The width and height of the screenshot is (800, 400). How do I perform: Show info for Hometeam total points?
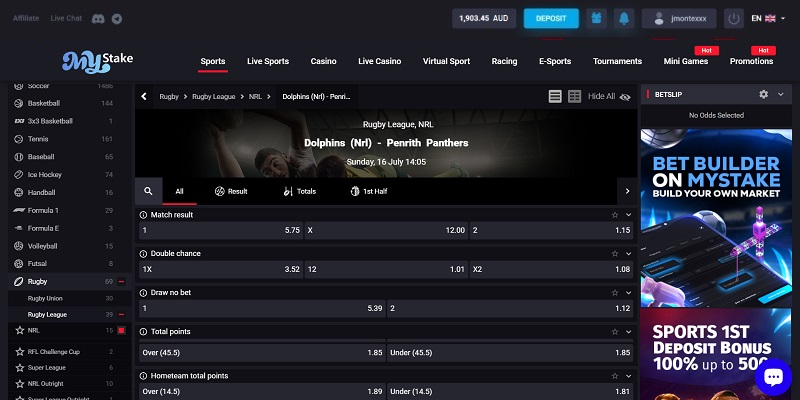(143, 376)
